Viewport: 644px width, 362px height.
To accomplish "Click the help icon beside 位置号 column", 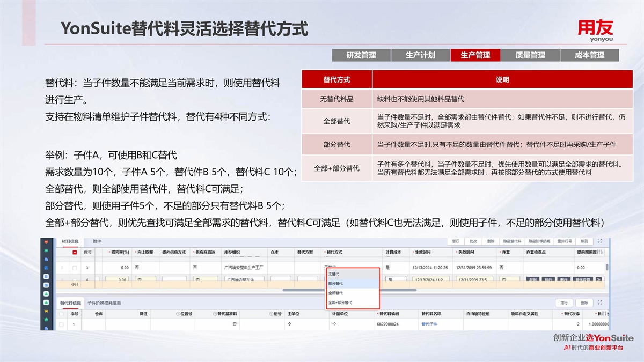I will click(178, 314).
